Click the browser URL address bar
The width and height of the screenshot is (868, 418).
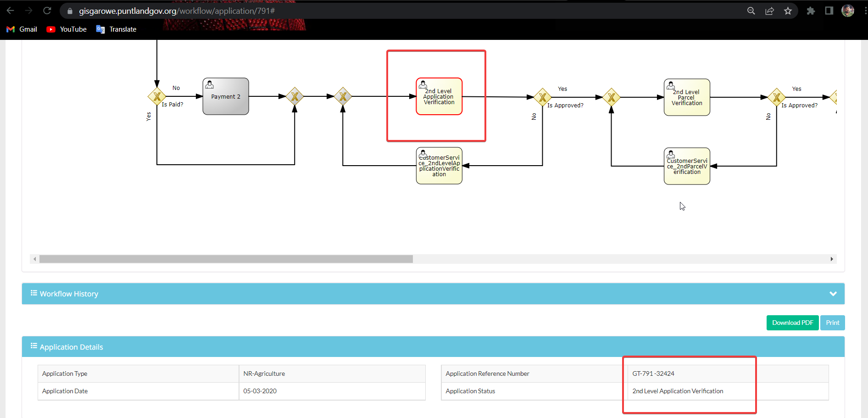point(404,11)
